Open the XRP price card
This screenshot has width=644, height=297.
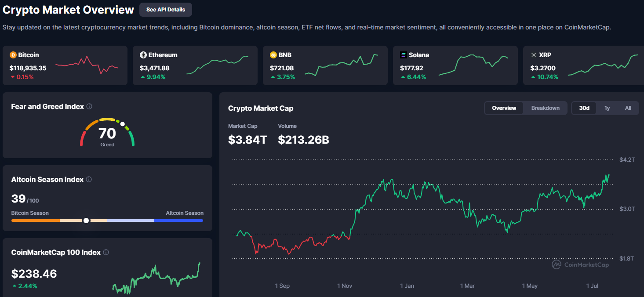coord(583,65)
